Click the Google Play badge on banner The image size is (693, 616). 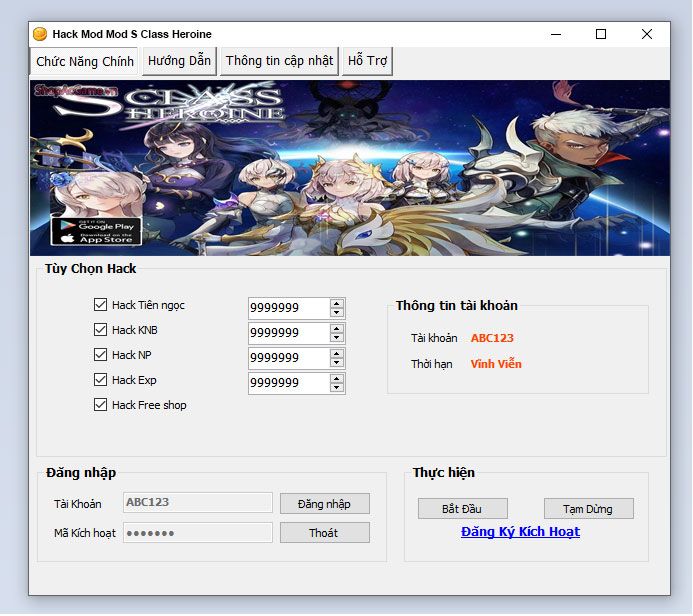pyautogui.click(x=96, y=226)
